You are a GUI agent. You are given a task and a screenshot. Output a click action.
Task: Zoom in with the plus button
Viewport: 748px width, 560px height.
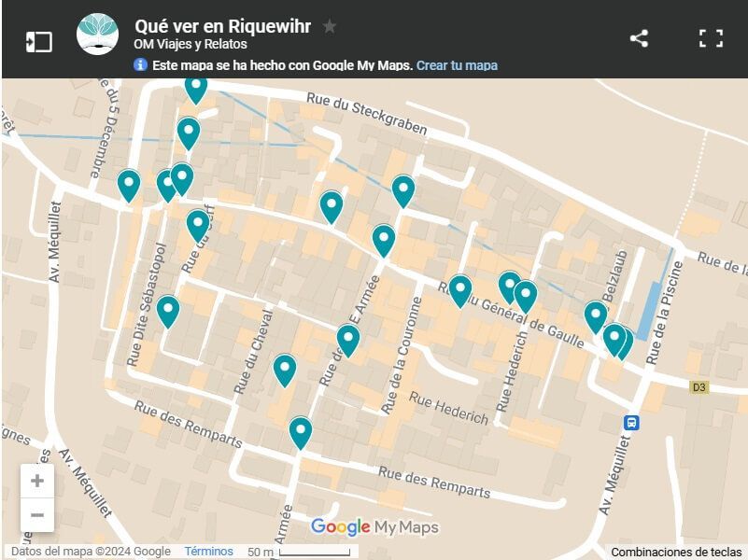tap(37, 481)
